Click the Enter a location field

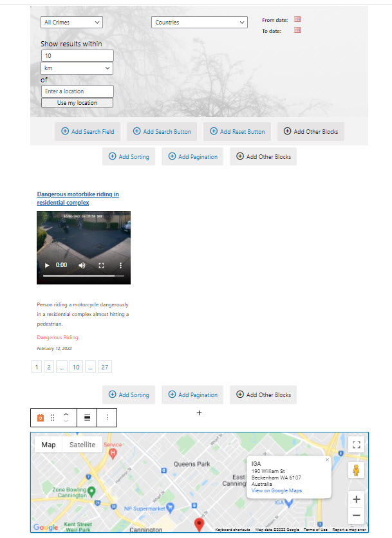pos(77,91)
